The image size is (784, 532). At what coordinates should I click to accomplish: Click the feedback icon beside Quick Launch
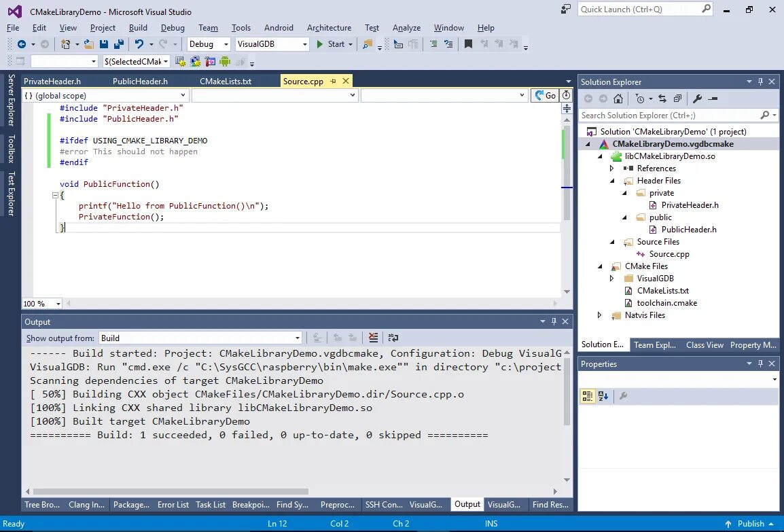(565, 9)
